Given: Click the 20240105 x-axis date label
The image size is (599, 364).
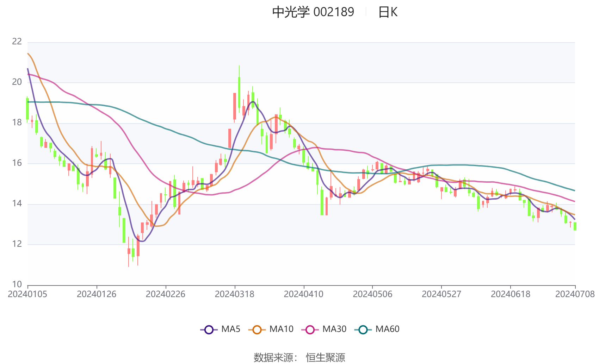Looking at the screenshot, I should point(27,294).
